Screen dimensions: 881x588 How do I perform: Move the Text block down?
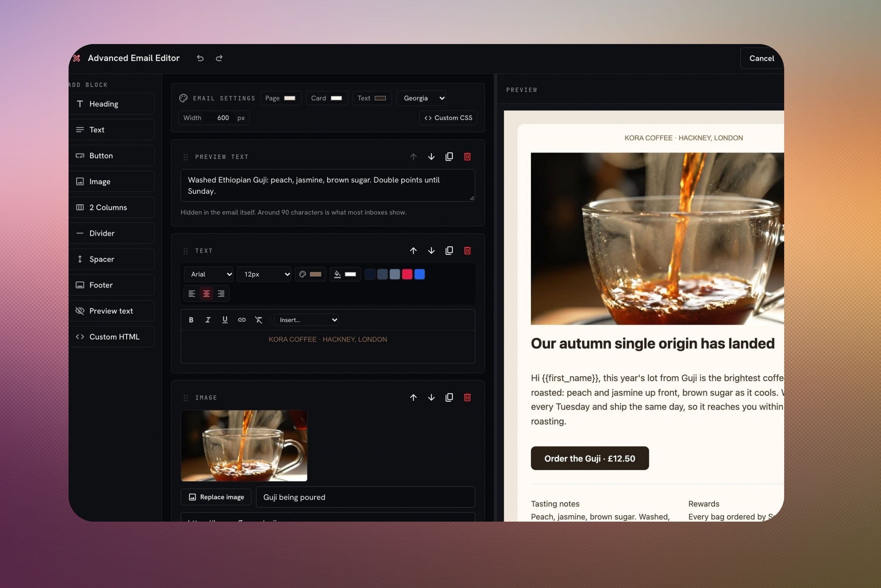[x=431, y=250]
